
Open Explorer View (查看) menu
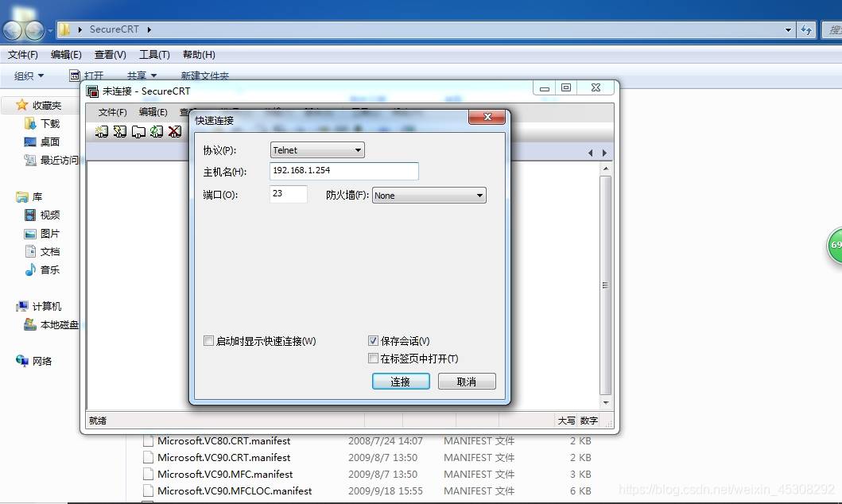pos(110,55)
